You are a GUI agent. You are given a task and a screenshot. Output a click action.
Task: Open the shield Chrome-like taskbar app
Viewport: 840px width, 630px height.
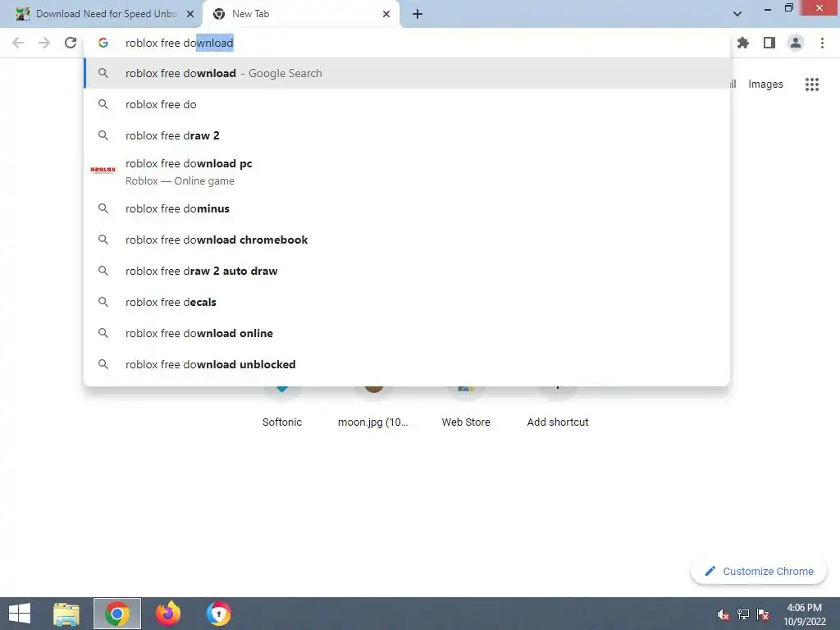[x=218, y=614]
